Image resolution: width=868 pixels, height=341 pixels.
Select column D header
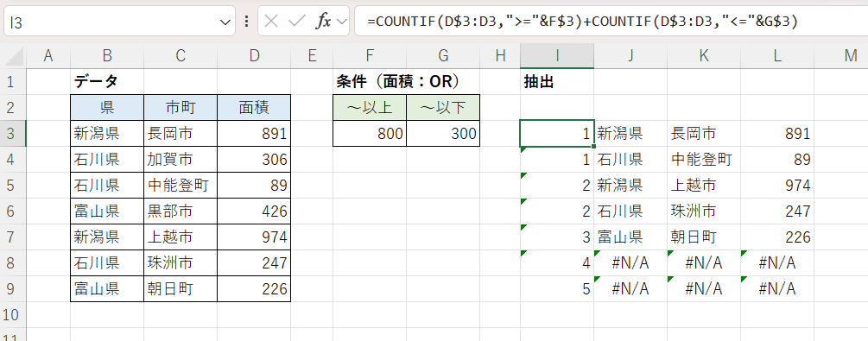pos(254,55)
